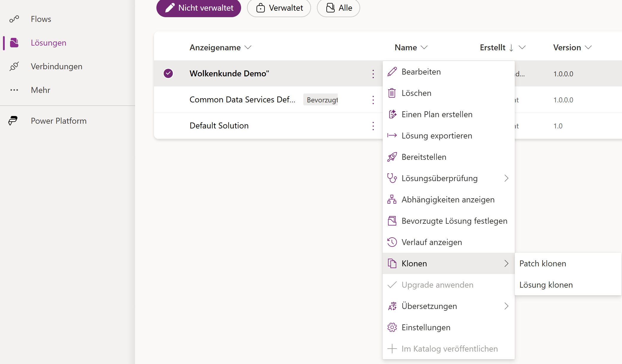Select Einen Plan erstellen menu entry
The height and width of the screenshot is (364, 622).
coord(448,114)
